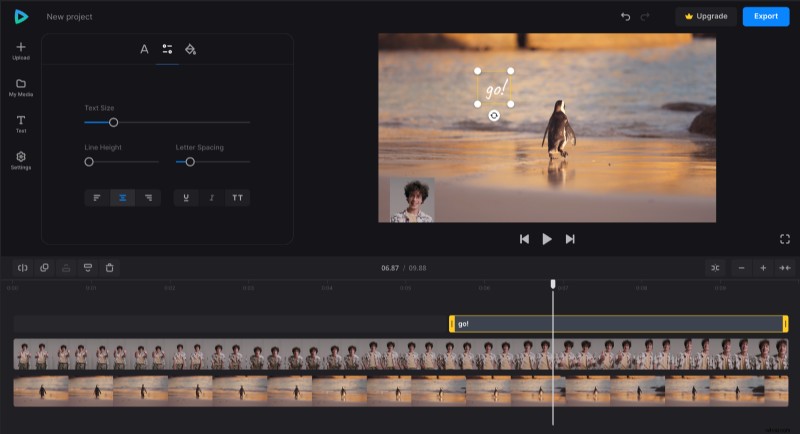The image size is (800, 434).
Task: Click the Upgrade button
Action: pyautogui.click(x=706, y=16)
